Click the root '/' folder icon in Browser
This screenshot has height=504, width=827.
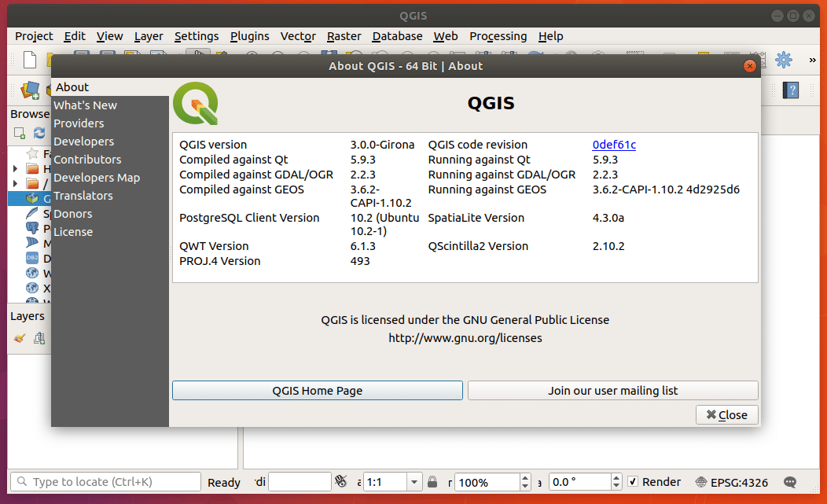click(33, 184)
